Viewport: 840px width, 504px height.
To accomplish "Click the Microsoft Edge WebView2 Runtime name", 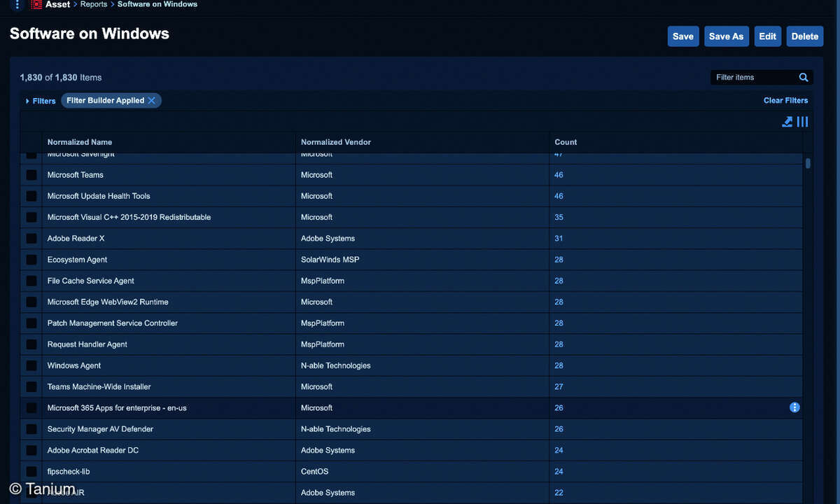I will (108, 302).
